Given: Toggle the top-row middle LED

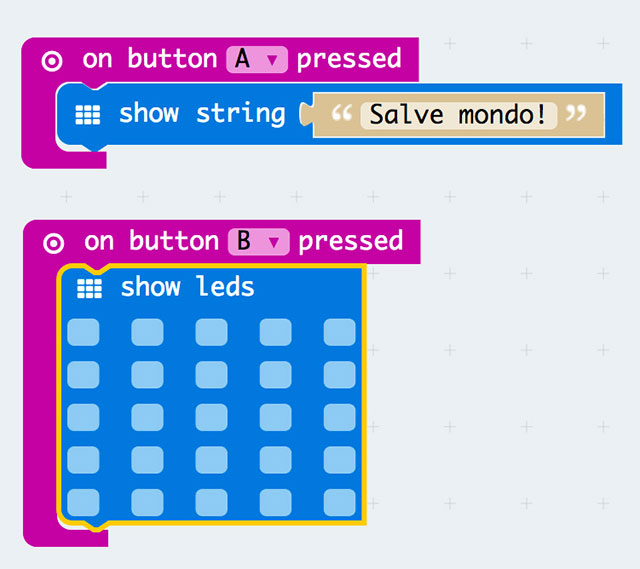Looking at the screenshot, I should tap(211, 332).
